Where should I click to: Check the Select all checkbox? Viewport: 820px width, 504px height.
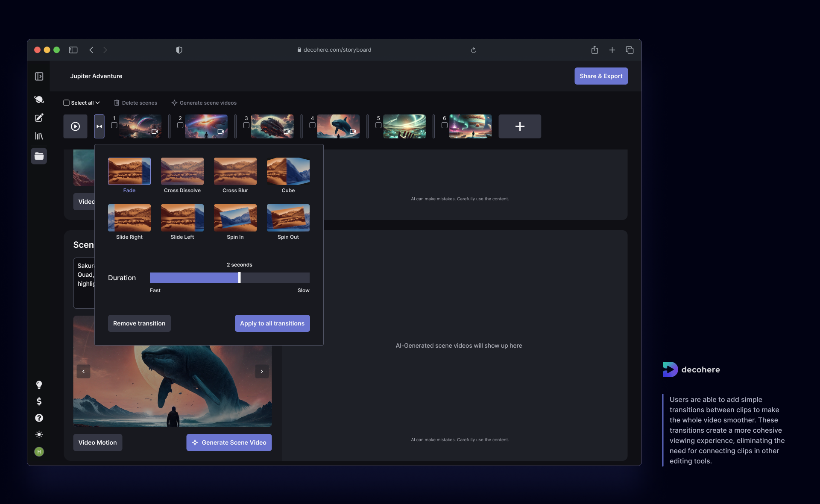tap(66, 103)
